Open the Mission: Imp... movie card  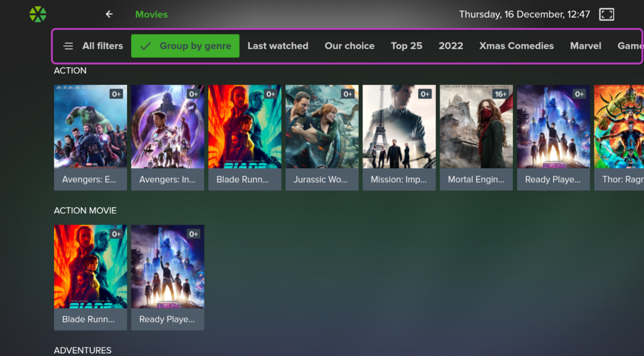[x=399, y=137]
